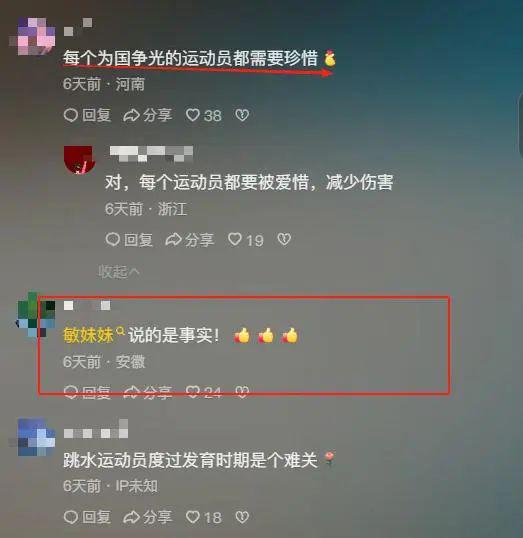
Task: Like the Henan comment with 38 likes
Action: click(204, 115)
